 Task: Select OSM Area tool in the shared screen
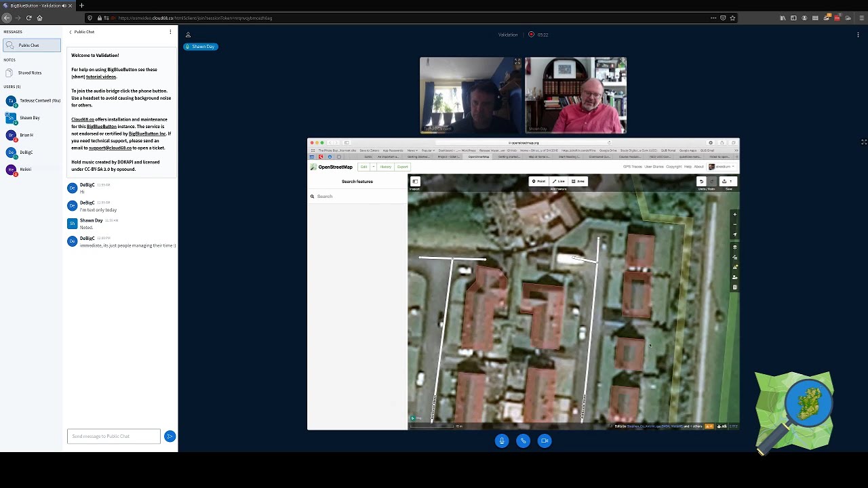click(x=578, y=182)
